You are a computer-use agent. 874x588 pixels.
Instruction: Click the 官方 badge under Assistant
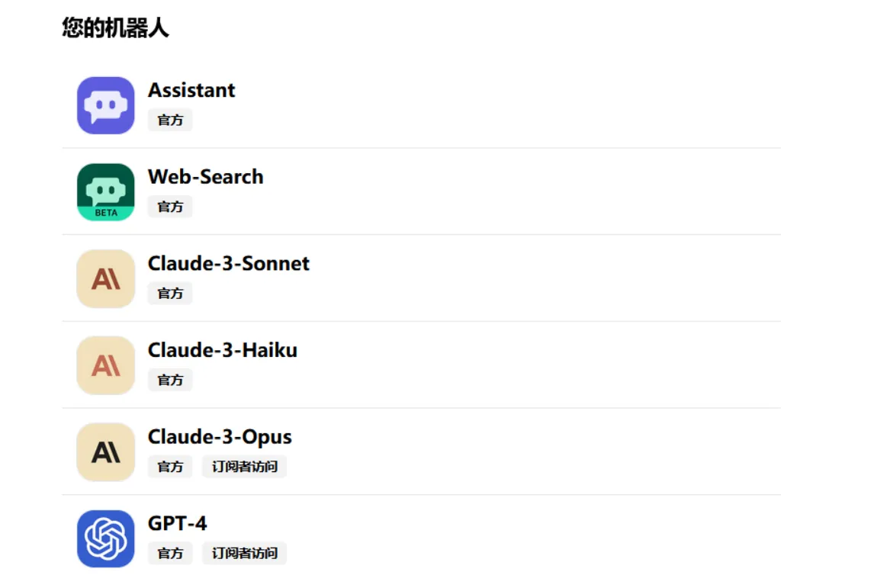pos(170,120)
